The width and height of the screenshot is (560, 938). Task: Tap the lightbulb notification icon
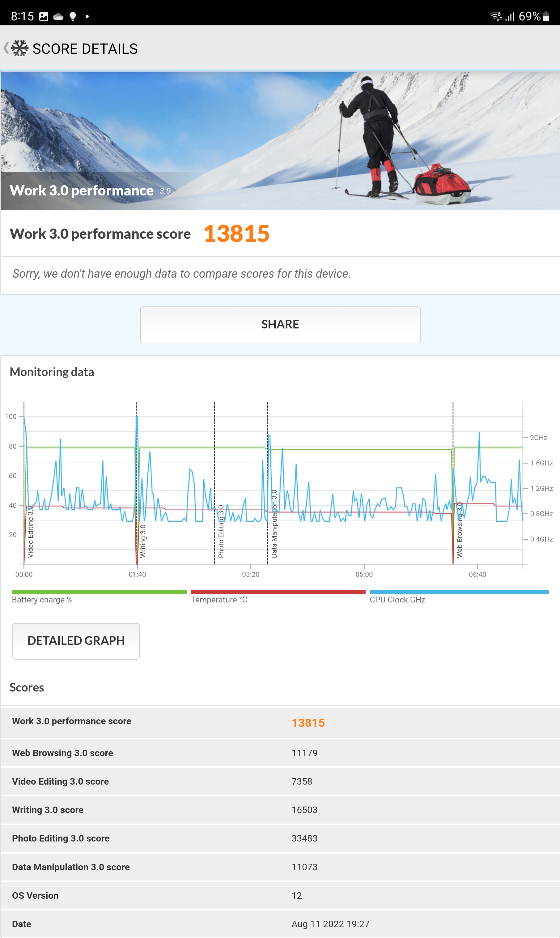pos(73,17)
